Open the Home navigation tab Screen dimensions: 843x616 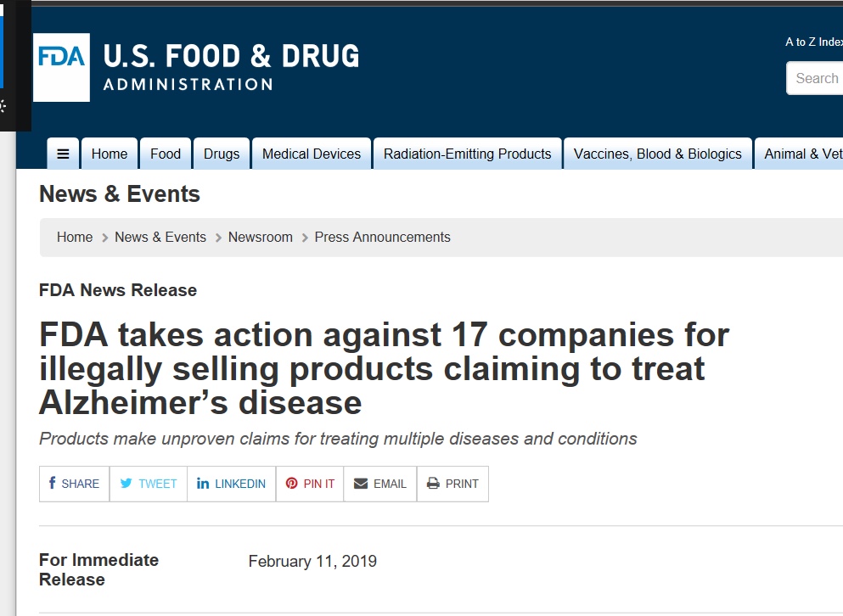click(110, 154)
